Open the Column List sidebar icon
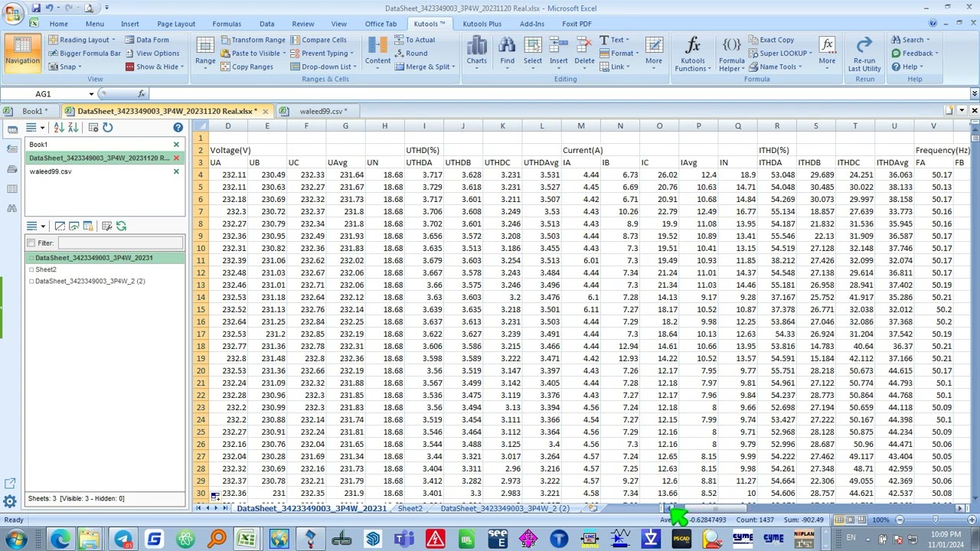The width and height of the screenshot is (980, 551). click(x=11, y=189)
